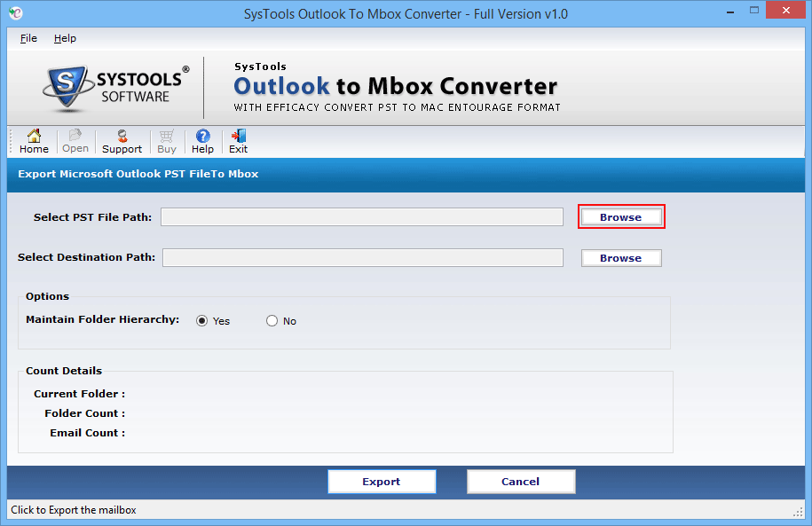This screenshot has height=526, width=812.
Task: Click Export to convert the mailbox
Action: (382, 481)
